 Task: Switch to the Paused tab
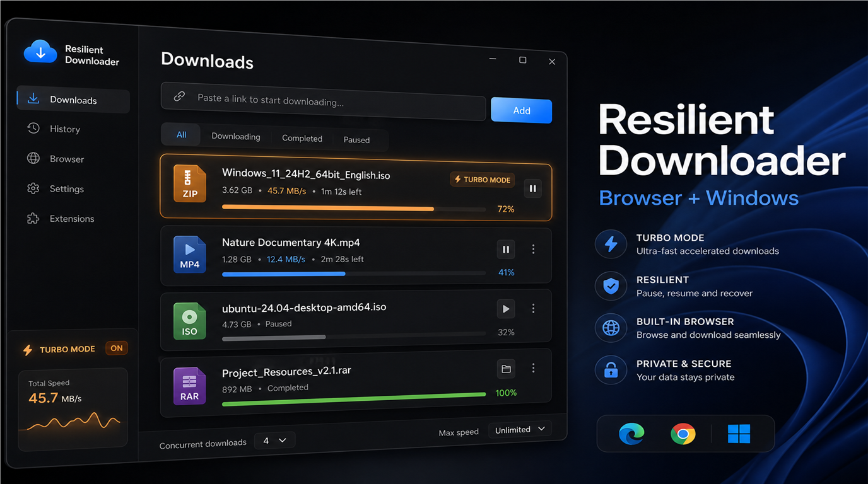click(356, 140)
